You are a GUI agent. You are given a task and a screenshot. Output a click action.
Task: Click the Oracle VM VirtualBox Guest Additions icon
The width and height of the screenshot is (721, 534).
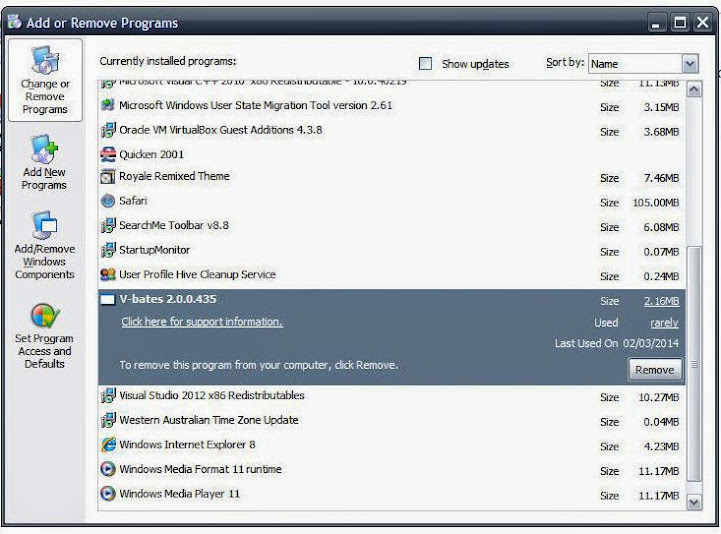(108, 130)
